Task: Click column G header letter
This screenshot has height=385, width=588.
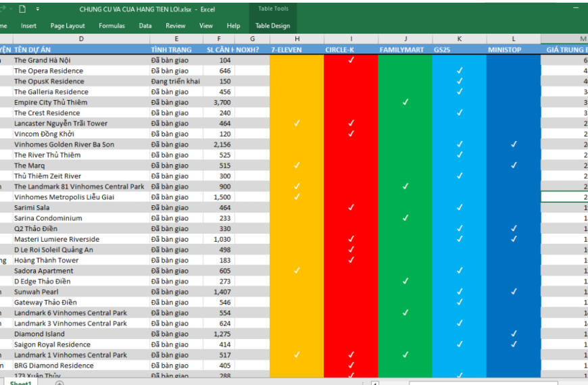Action: tap(252, 38)
